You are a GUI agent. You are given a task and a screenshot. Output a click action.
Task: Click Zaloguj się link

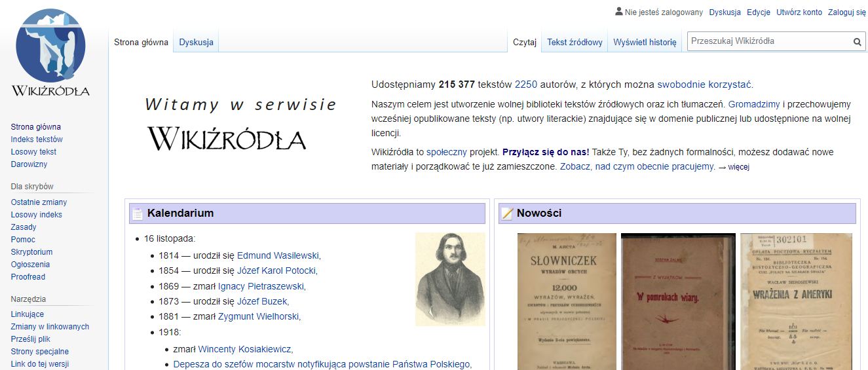[x=847, y=12]
